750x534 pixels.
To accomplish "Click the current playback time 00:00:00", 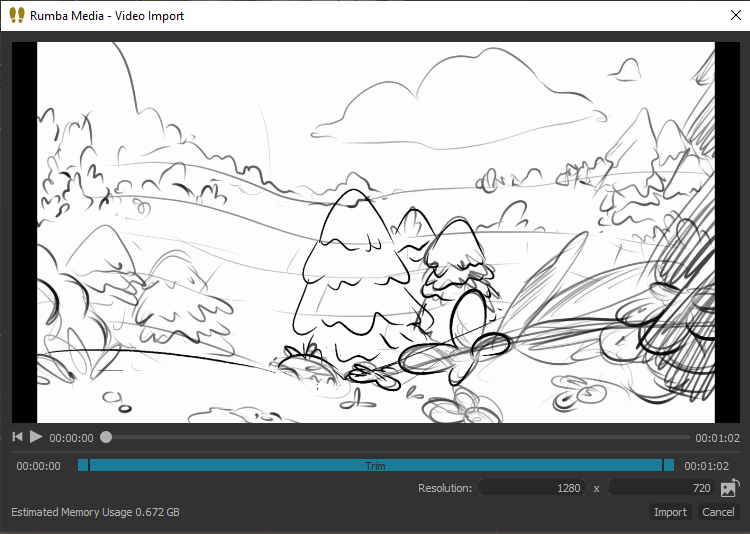I will (x=71, y=438).
